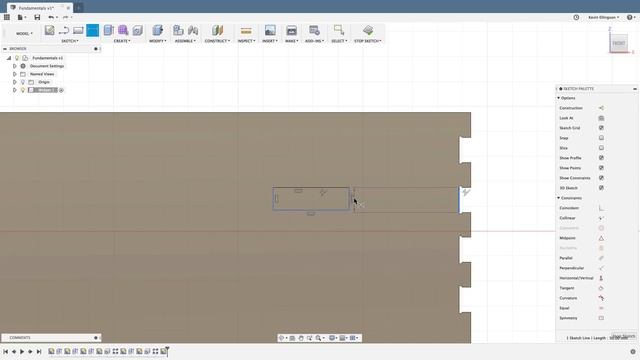This screenshot has width=640, height=360.
Task: Click the Make 3D print icon
Action: click(291, 30)
